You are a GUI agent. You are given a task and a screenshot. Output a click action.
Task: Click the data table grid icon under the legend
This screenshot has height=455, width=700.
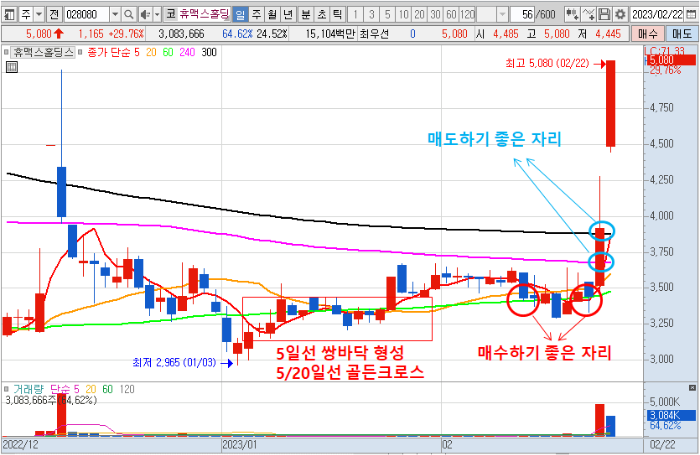pyautogui.click(x=12, y=67)
